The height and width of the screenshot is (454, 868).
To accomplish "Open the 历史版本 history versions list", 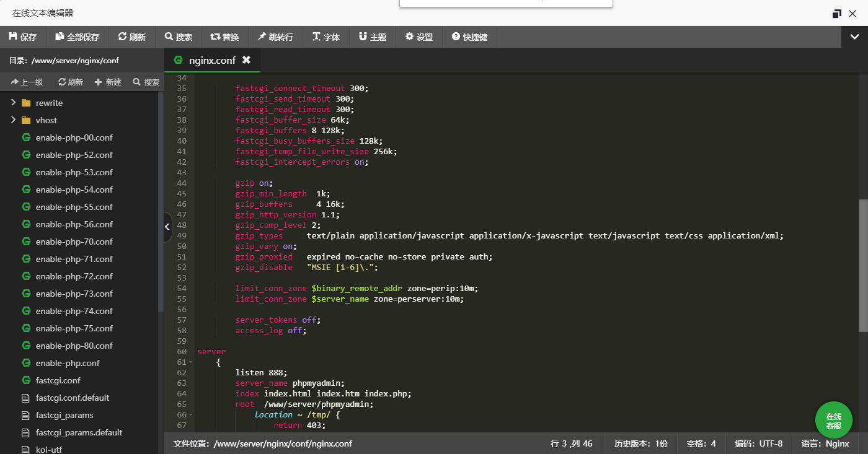I will point(640,443).
